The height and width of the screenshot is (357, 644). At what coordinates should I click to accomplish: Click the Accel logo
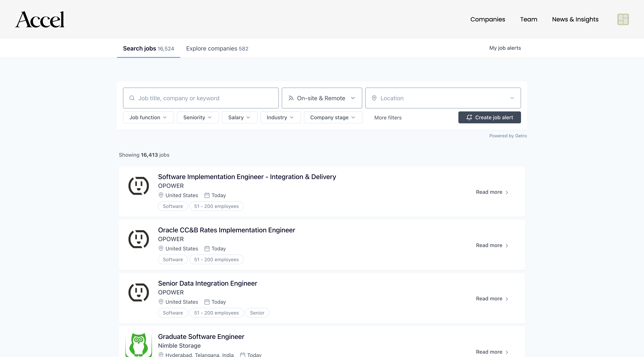40,19
